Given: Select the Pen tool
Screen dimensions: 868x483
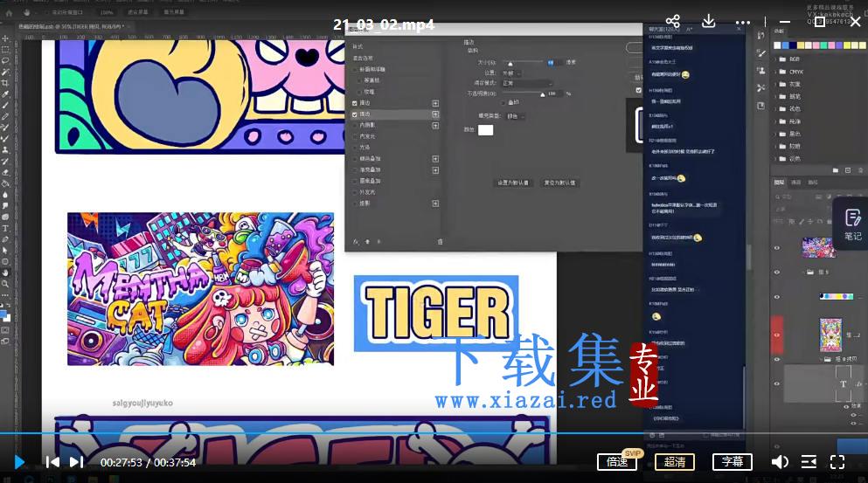Looking at the screenshot, I should pos(5,239).
